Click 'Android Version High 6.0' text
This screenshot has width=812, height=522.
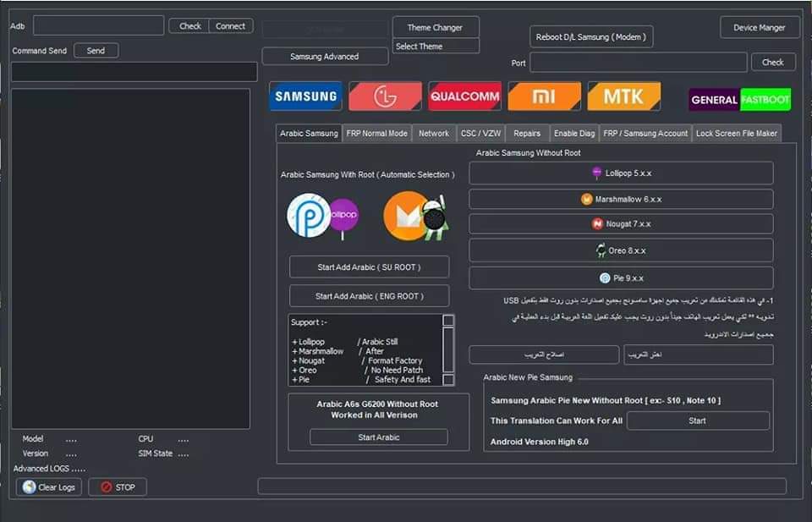click(x=539, y=442)
